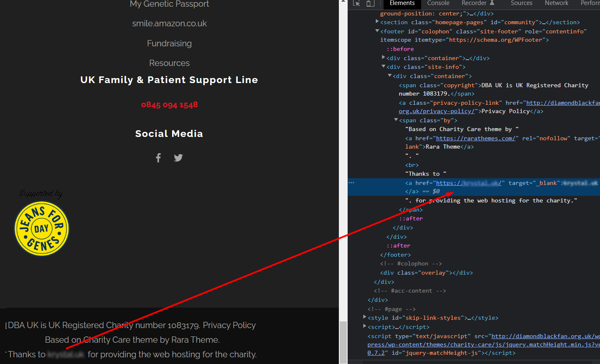Activate the DevTools element inspector icon
Viewport: 600px width, 364px height.
point(356,3)
